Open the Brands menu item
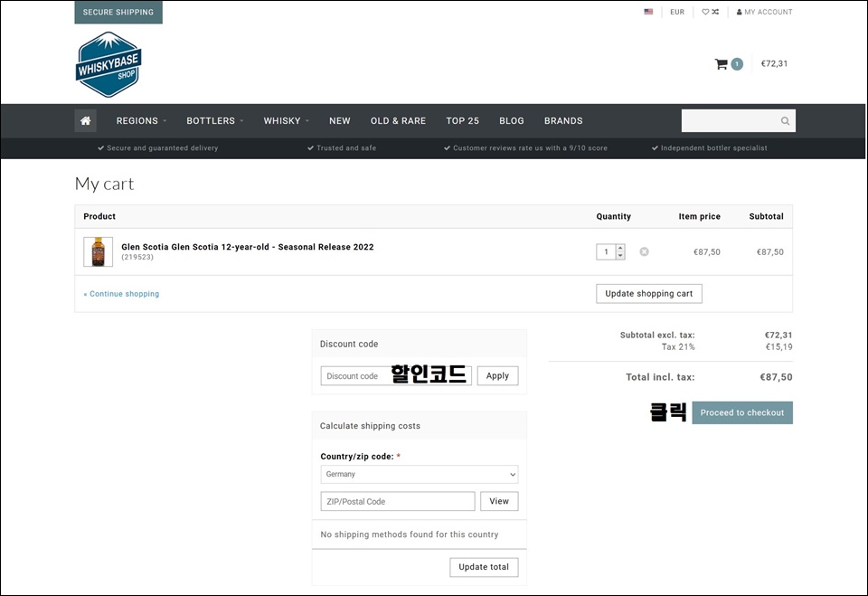 click(x=563, y=121)
